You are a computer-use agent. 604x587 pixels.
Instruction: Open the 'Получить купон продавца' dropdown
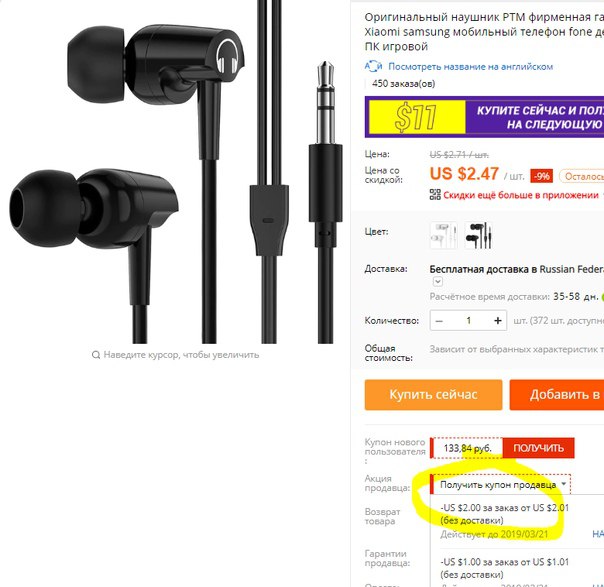(x=500, y=485)
